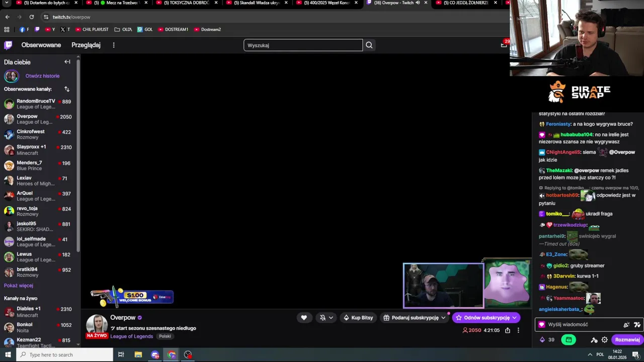Open Windows notification center
Viewport: 644px width, 362px height.
(635, 354)
